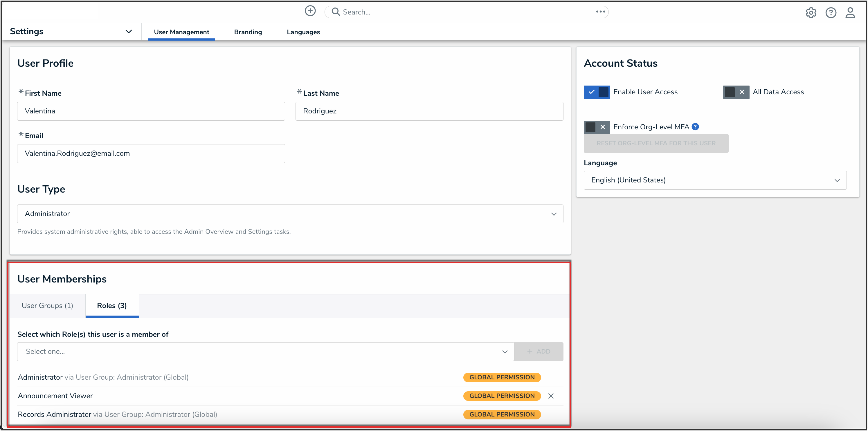Open the three-dot search options
Image resolution: width=868 pixels, height=431 pixels.
(x=600, y=12)
